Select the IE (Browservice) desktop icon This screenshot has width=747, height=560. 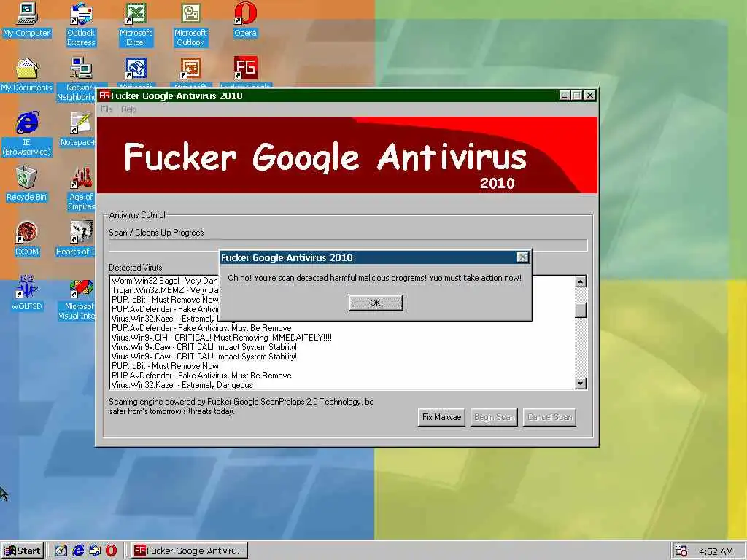tap(27, 134)
